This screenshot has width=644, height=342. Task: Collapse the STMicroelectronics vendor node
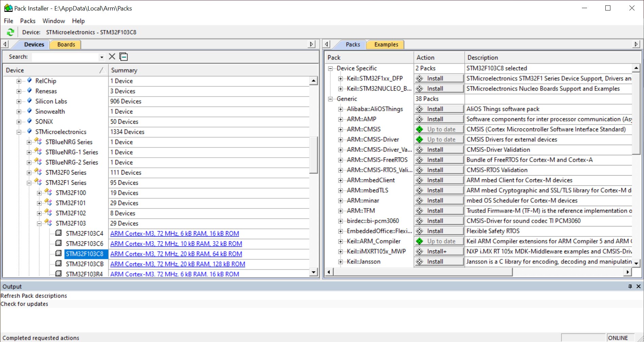pos(19,132)
